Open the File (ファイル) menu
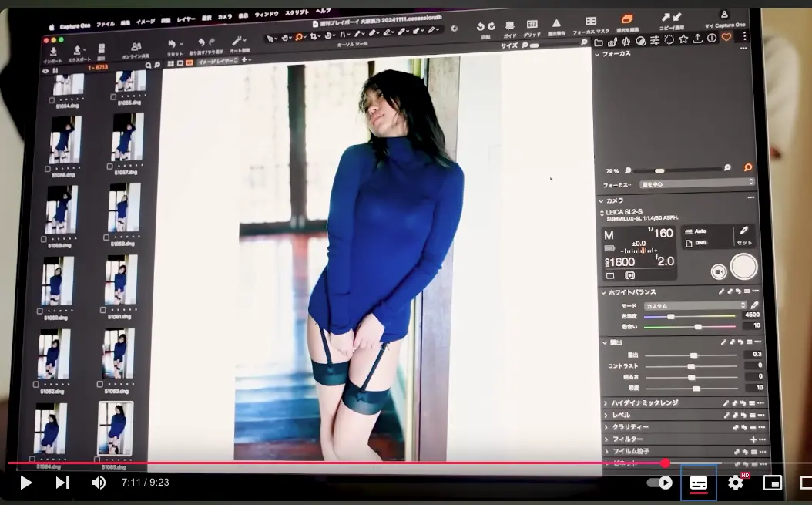The height and width of the screenshot is (505, 812). tap(106, 24)
